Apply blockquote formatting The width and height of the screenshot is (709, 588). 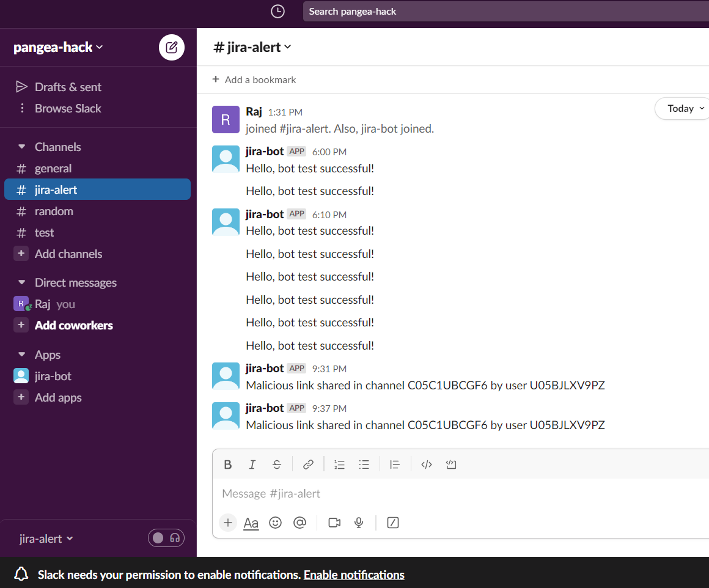pyautogui.click(x=395, y=465)
